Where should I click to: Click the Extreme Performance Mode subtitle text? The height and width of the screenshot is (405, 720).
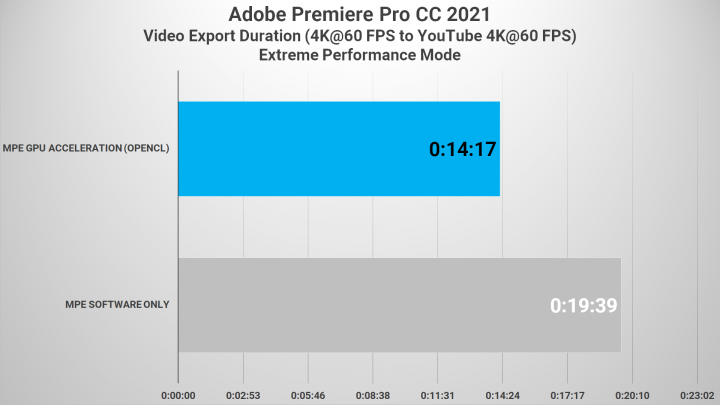pyautogui.click(x=360, y=55)
